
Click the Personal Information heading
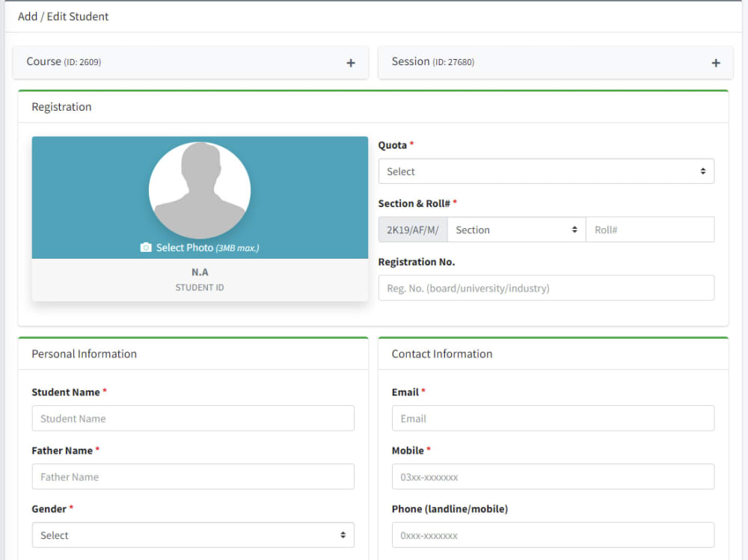(x=84, y=354)
